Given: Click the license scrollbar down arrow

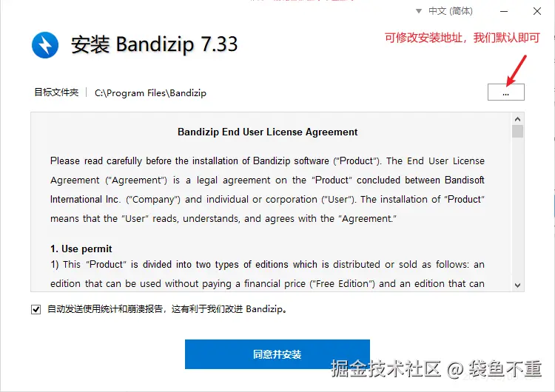Looking at the screenshot, I should pyautogui.click(x=517, y=285).
